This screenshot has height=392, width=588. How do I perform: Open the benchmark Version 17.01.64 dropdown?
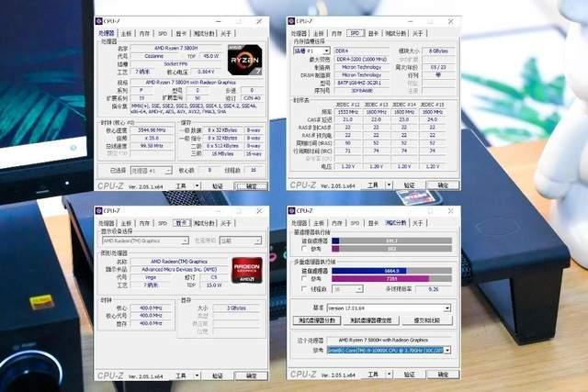click(x=389, y=308)
